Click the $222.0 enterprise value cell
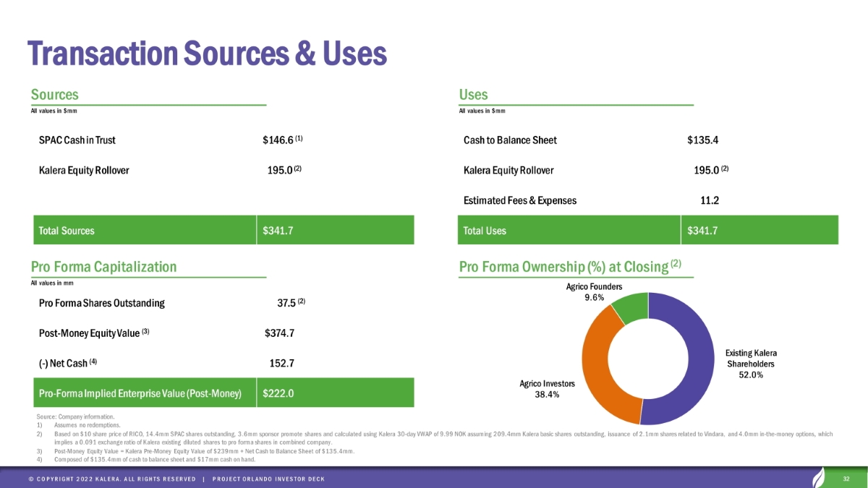 coord(278,394)
